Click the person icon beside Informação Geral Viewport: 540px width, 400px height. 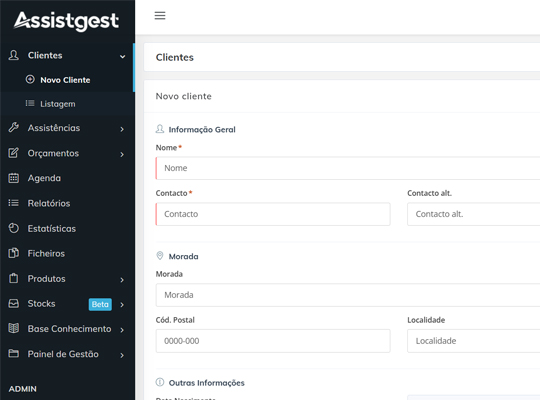tap(160, 129)
